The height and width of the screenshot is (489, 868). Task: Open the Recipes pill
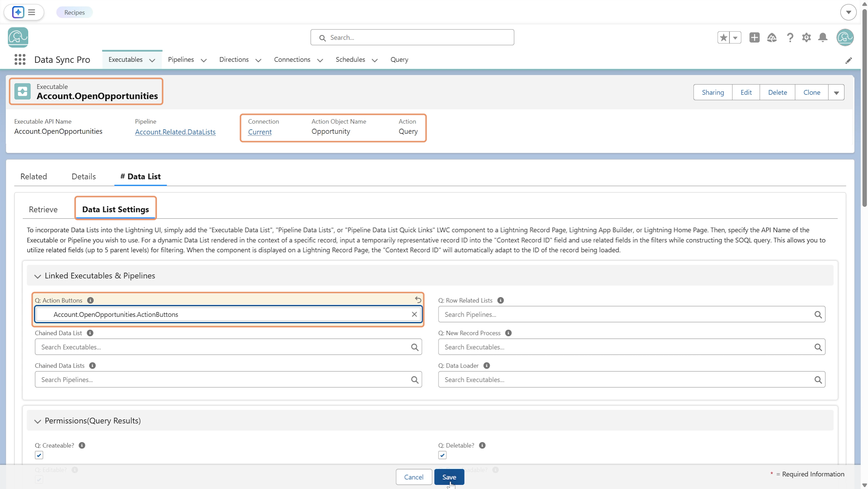(x=74, y=12)
